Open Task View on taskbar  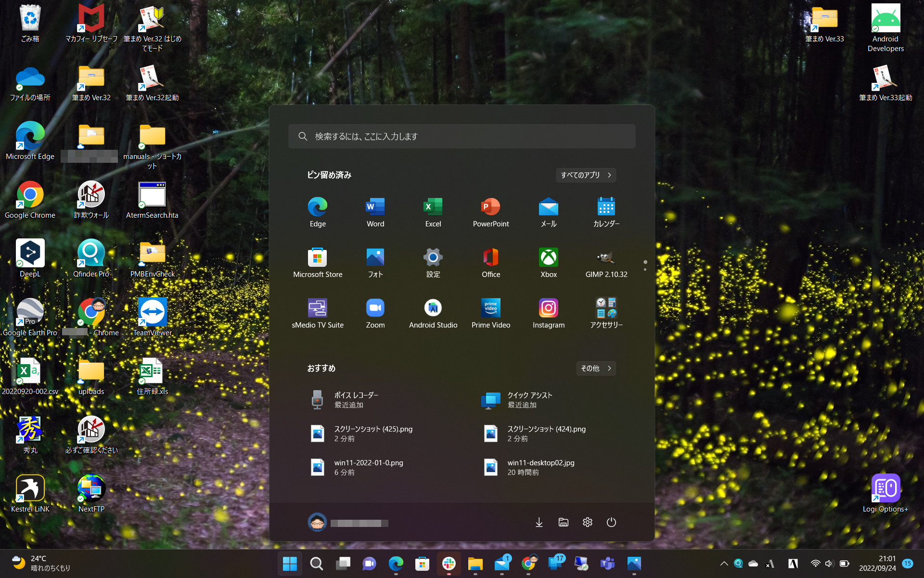343,564
